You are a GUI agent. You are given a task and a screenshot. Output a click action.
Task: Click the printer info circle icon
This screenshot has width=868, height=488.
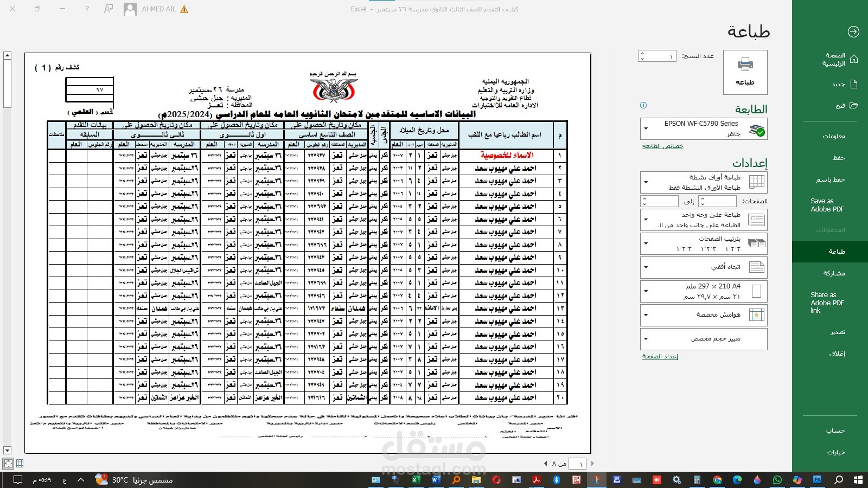643,106
